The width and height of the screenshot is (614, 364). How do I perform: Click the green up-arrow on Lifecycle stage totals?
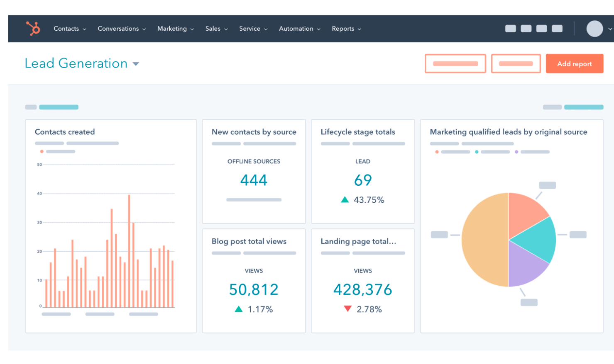tap(345, 200)
